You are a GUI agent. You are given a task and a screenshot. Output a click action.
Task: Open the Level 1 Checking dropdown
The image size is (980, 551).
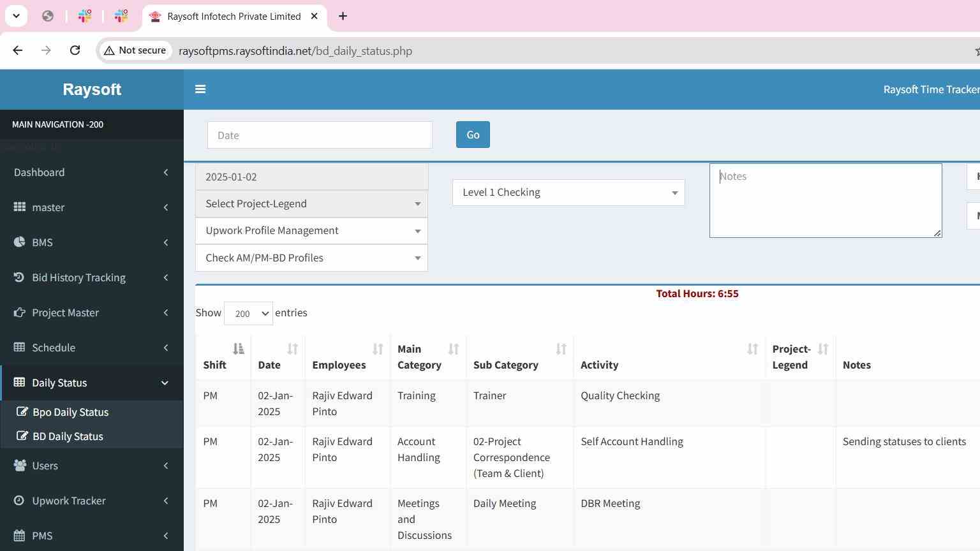point(568,193)
